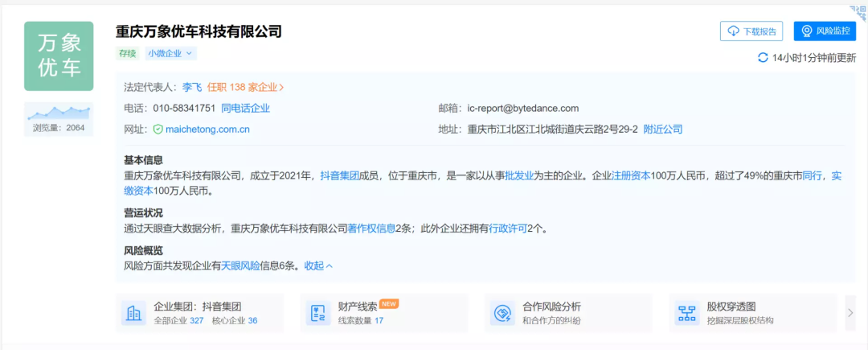
Task: Click the cloud download icon in 下载报告
Action: coord(734,31)
